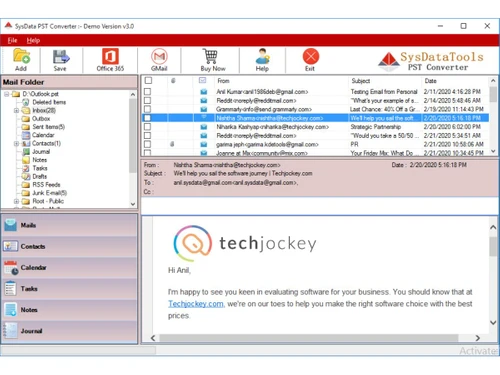Check the first Reddit email checkbox
This screenshot has height=375, width=500.
point(147,100)
